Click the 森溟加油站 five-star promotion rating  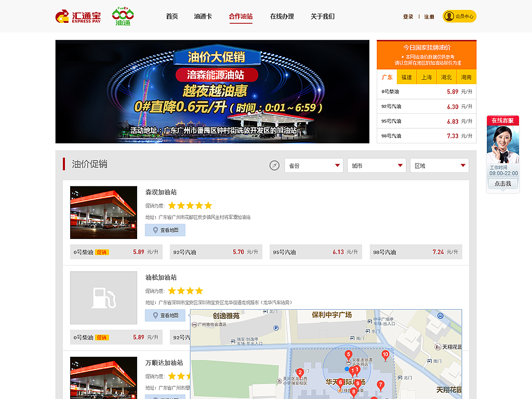[190, 206]
